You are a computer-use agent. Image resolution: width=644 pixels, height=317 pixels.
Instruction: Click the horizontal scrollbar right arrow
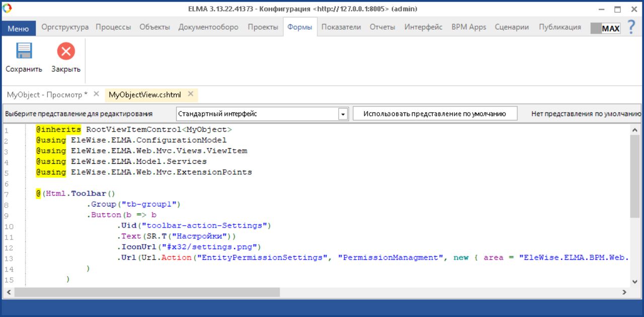click(624, 292)
